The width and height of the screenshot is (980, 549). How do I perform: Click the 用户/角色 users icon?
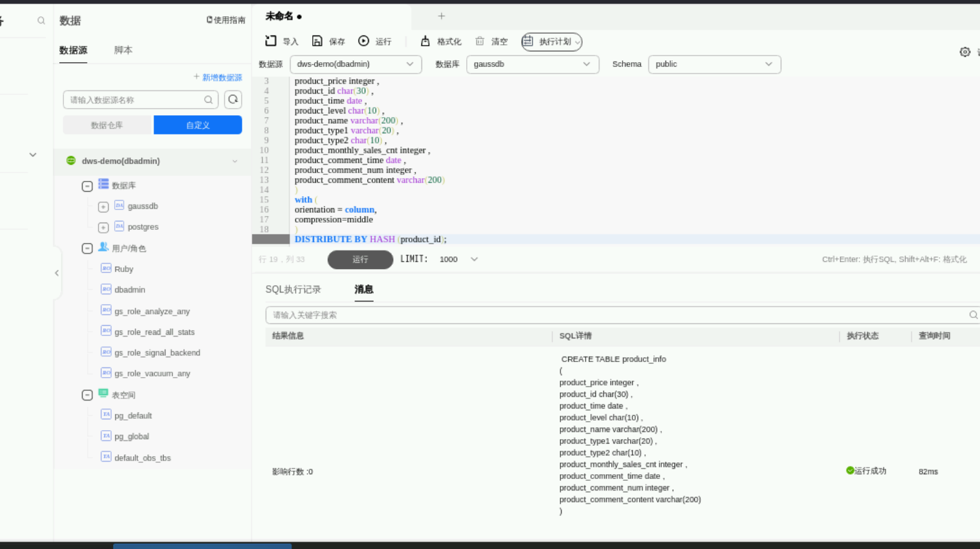103,247
